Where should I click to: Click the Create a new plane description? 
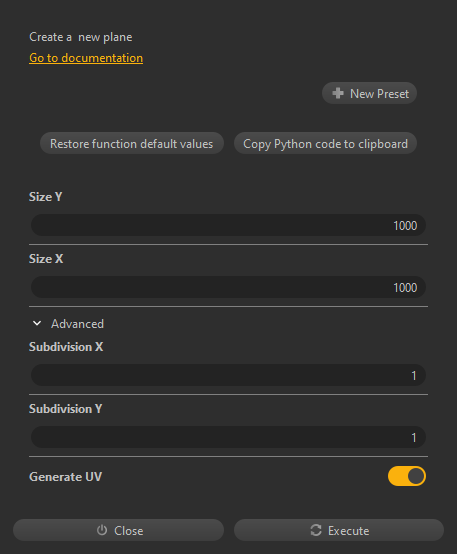coord(81,37)
